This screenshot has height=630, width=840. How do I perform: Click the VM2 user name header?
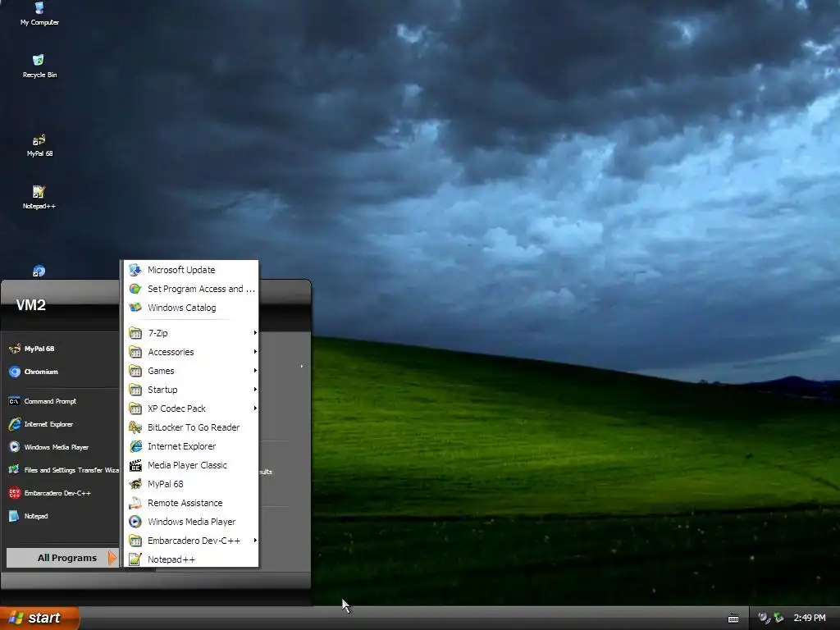(31, 305)
